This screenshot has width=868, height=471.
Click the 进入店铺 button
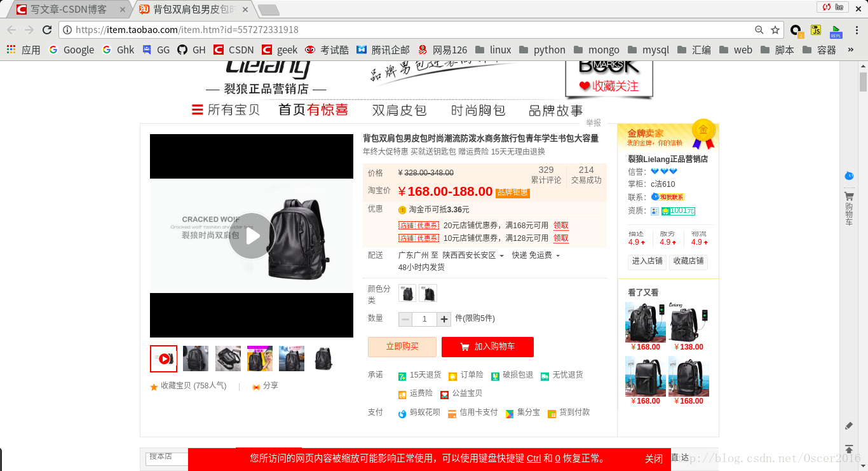647,261
